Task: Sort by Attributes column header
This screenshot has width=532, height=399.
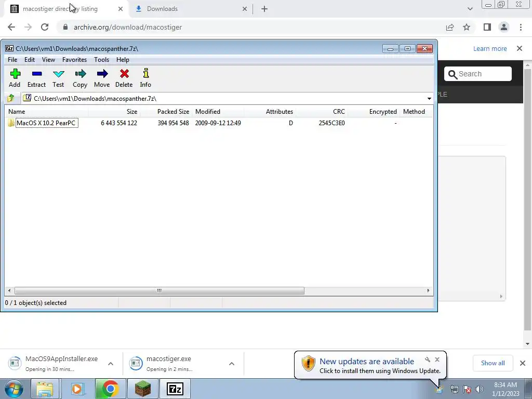Action: (x=270, y=112)
